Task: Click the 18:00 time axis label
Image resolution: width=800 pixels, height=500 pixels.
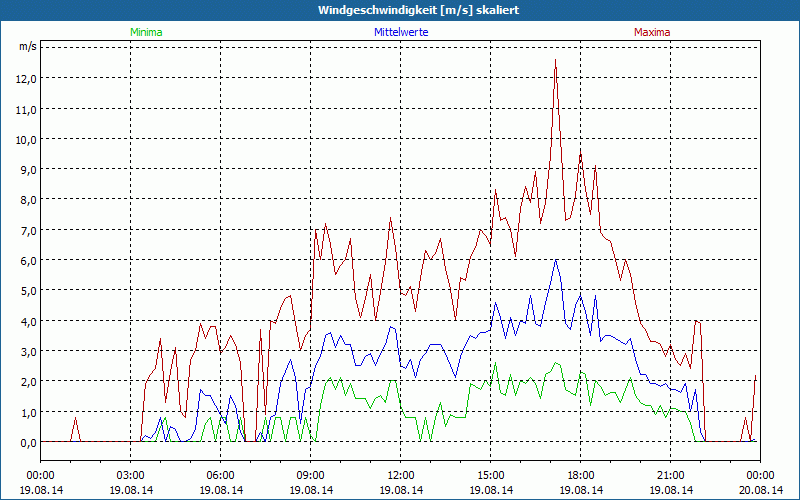Action: [x=581, y=476]
